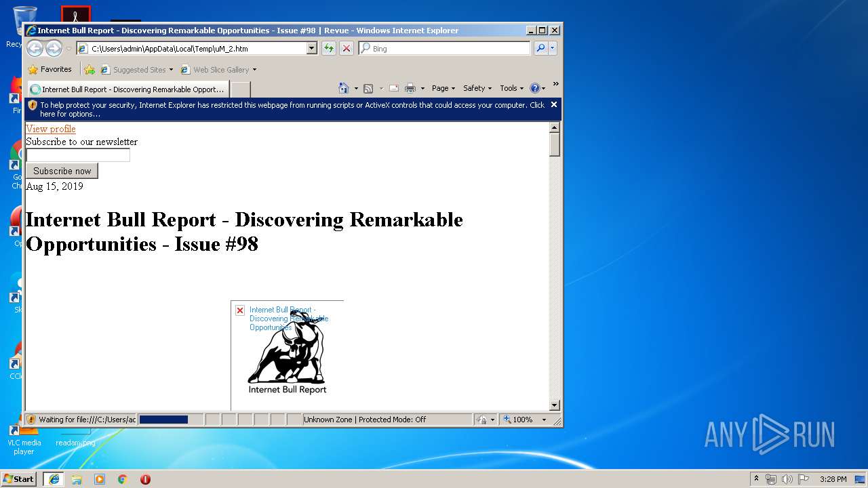Close the security information bar
Image resolution: width=868 pixels, height=488 pixels.
[554, 104]
